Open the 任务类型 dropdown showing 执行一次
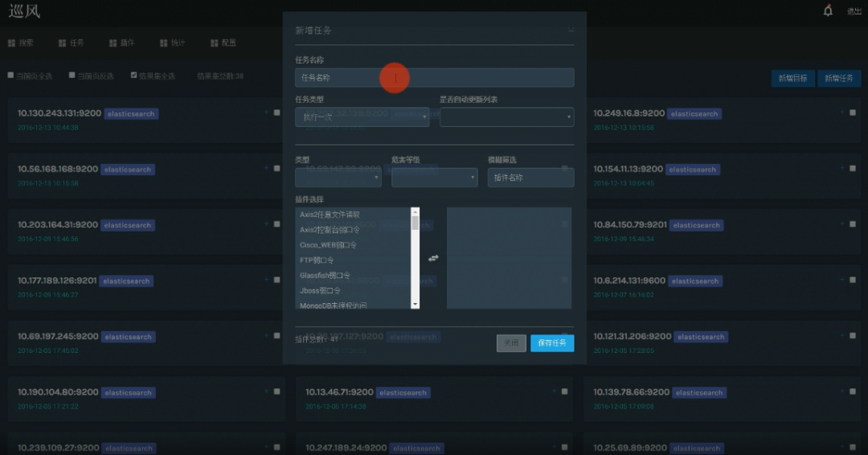 (362, 117)
